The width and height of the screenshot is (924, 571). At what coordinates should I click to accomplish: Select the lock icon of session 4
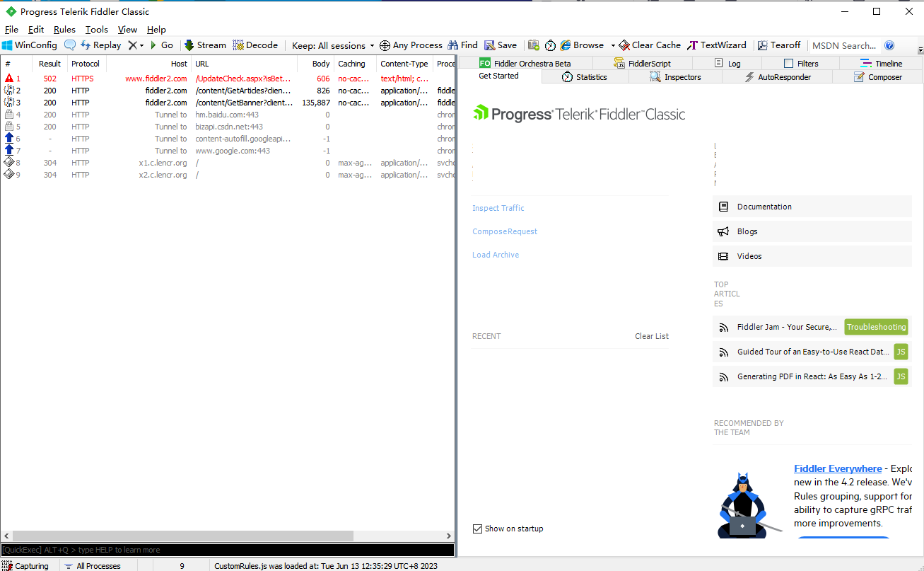pyautogui.click(x=9, y=115)
